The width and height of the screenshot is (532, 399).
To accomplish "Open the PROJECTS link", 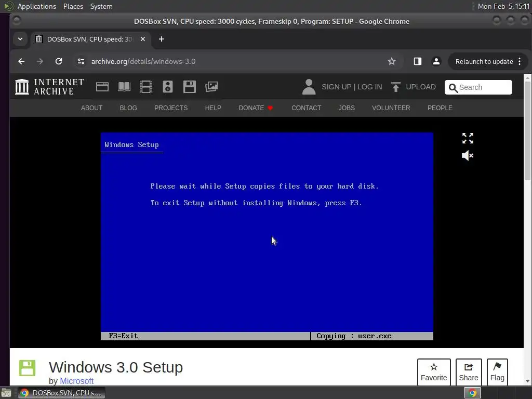I will coord(171,108).
